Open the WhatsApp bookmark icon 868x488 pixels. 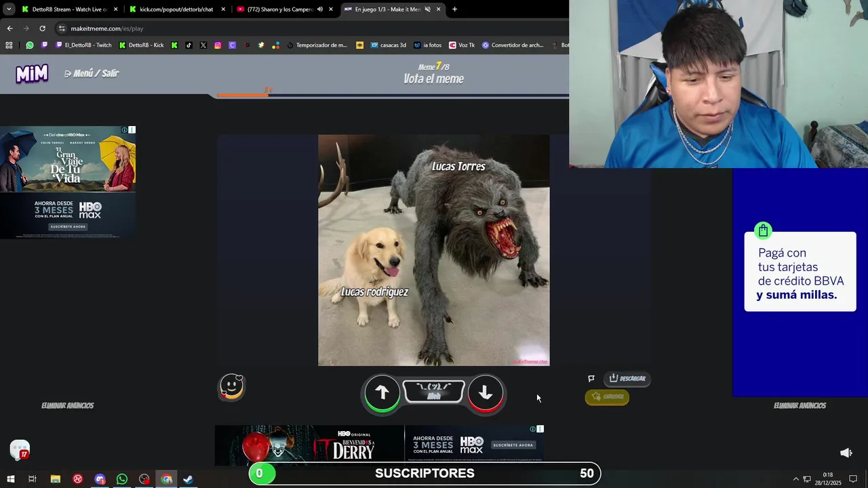click(30, 45)
